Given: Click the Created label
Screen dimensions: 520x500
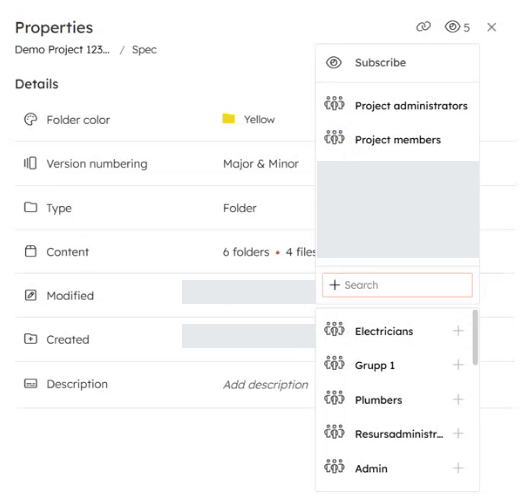Looking at the screenshot, I should [x=68, y=339].
